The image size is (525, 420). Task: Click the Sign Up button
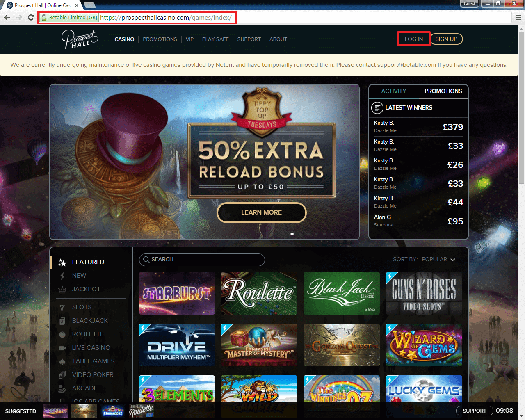coord(446,39)
